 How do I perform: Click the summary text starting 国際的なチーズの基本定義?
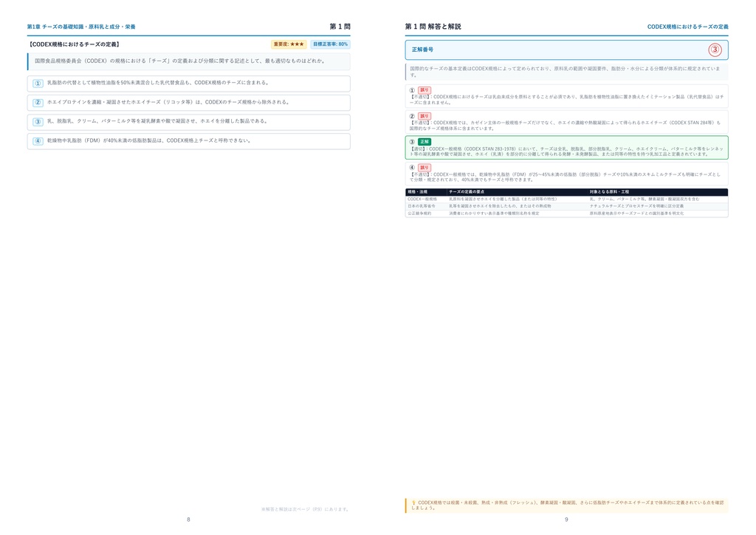tap(565, 72)
